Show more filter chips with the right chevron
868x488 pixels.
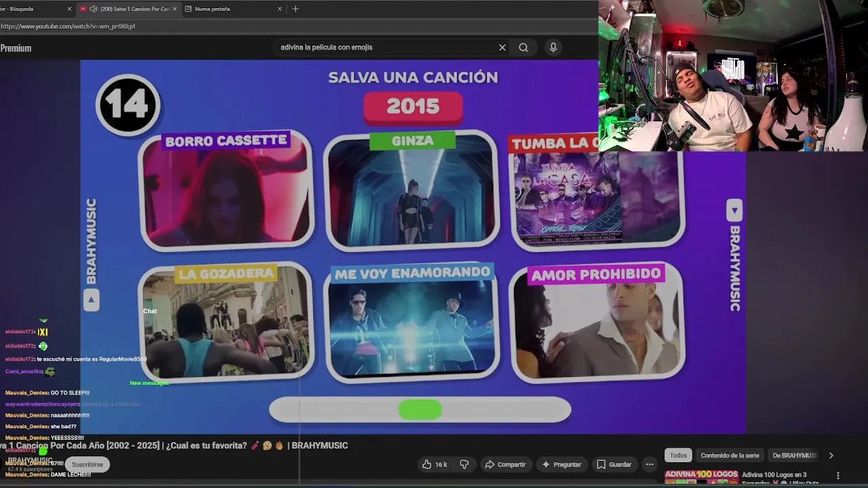click(x=831, y=455)
